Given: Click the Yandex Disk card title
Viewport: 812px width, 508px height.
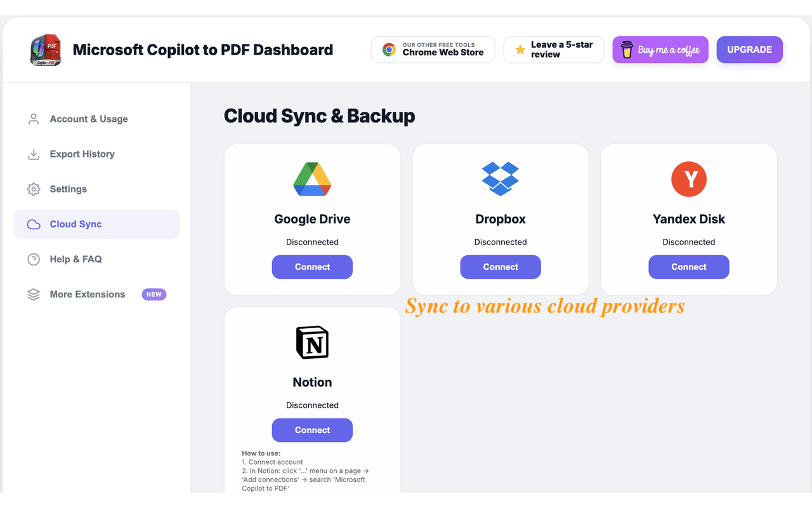Looking at the screenshot, I should [689, 219].
